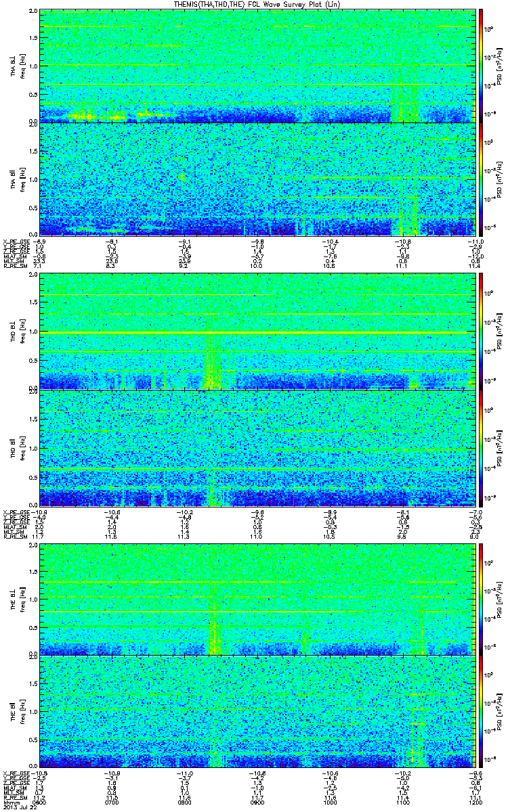Click the THE B-parallel freq [Hz] axis label
508x812 pixels.
pyautogui.click(x=22, y=710)
